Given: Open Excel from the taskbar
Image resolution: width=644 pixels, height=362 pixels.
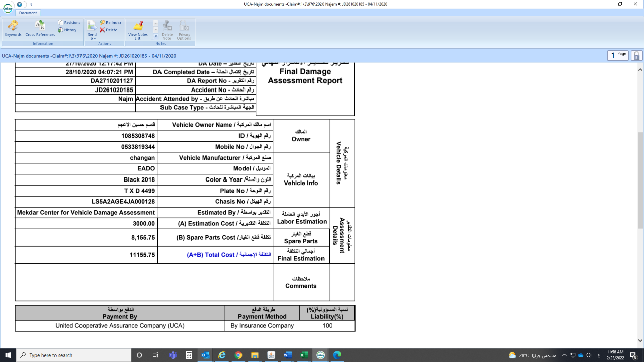Looking at the screenshot, I should tap(304, 355).
